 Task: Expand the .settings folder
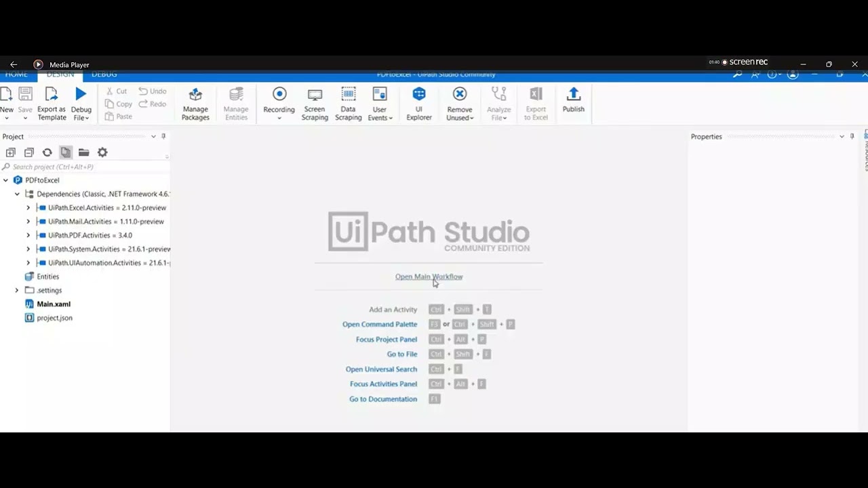[x=17, y=290]
